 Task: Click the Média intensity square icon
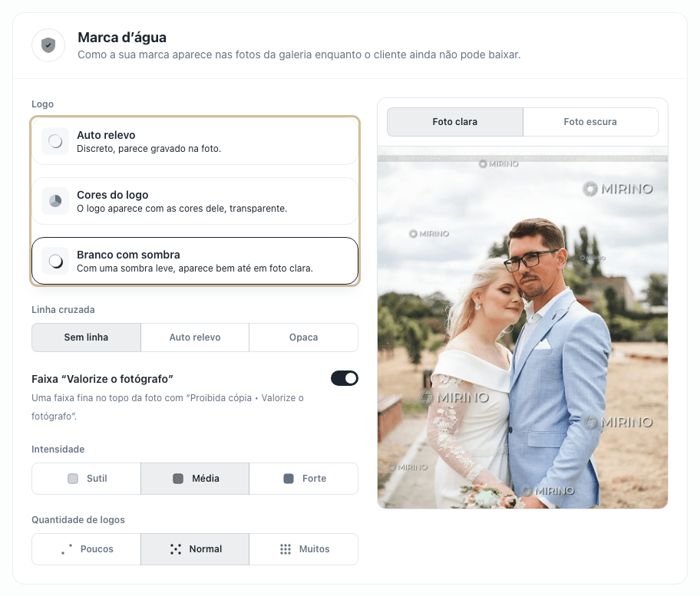(x=178, y=479)
